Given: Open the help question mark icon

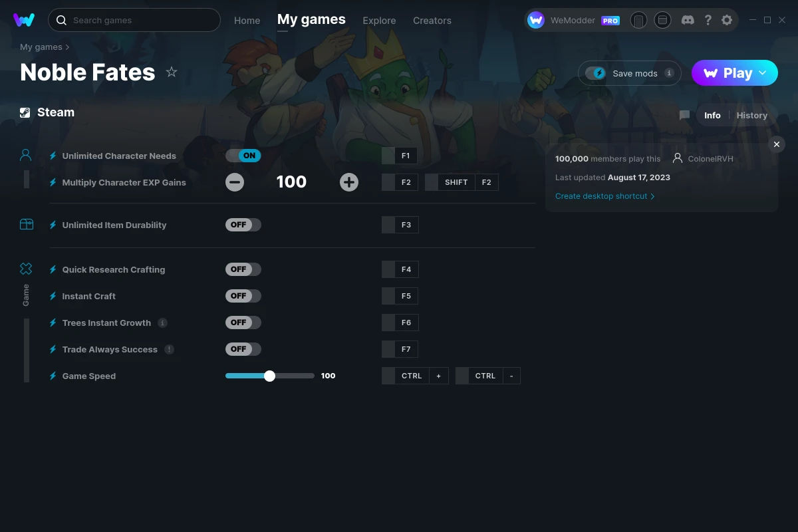Looking at the screenshot, I should (x=708, y=20).
